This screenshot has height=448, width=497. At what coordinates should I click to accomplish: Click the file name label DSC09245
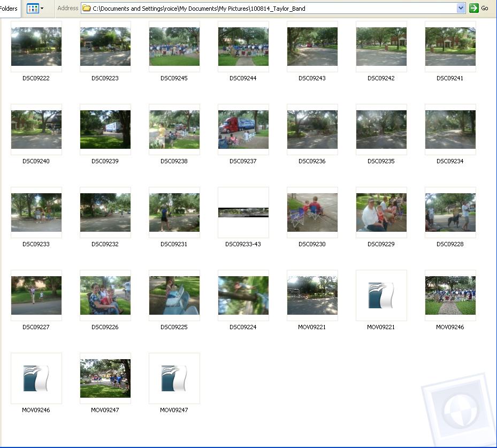tap(174, 78)
